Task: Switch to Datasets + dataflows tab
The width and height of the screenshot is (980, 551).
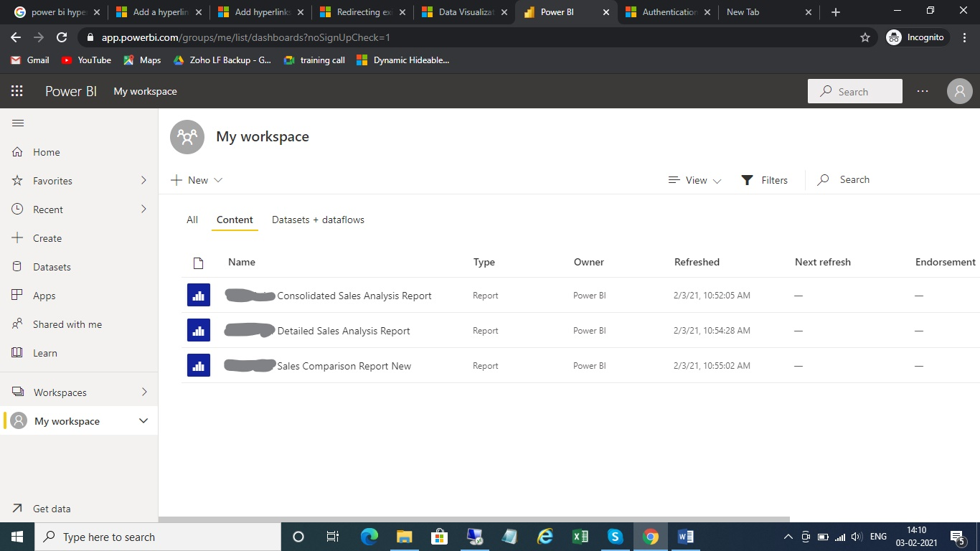Action: coord(318,220)
